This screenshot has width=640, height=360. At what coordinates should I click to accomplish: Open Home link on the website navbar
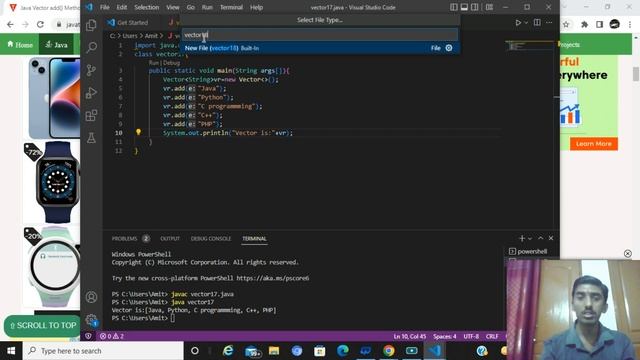tap(20, 44)
